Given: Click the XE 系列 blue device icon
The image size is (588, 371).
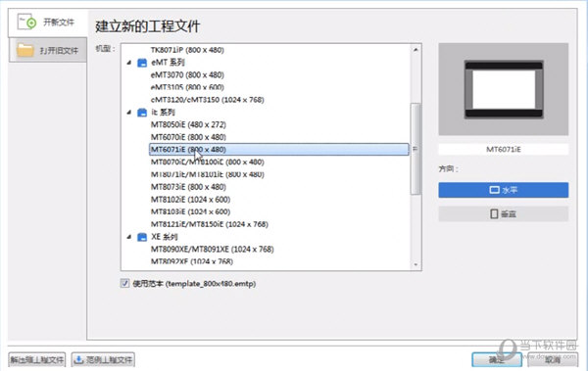Looking at the screenshot, I should tap(142, 237).
